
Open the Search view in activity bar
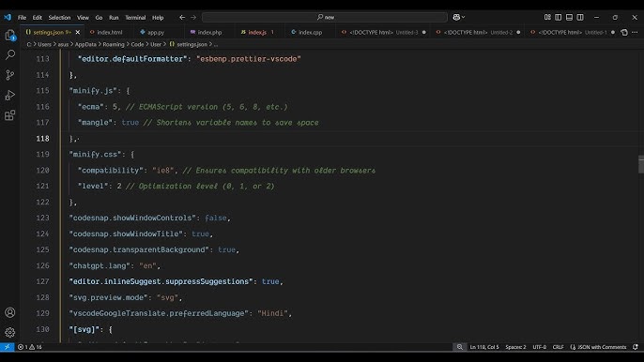(x=9, y=54)
